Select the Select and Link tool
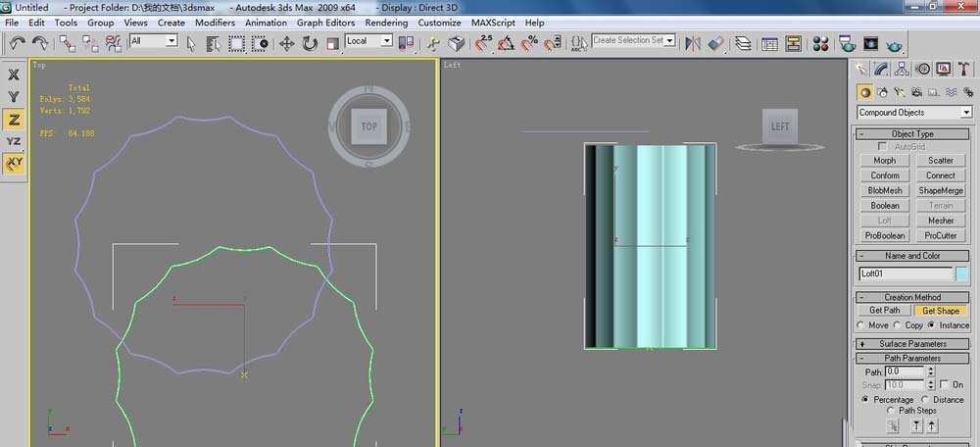This screenshot has width=980, height=447. click(x=68, y=43)
